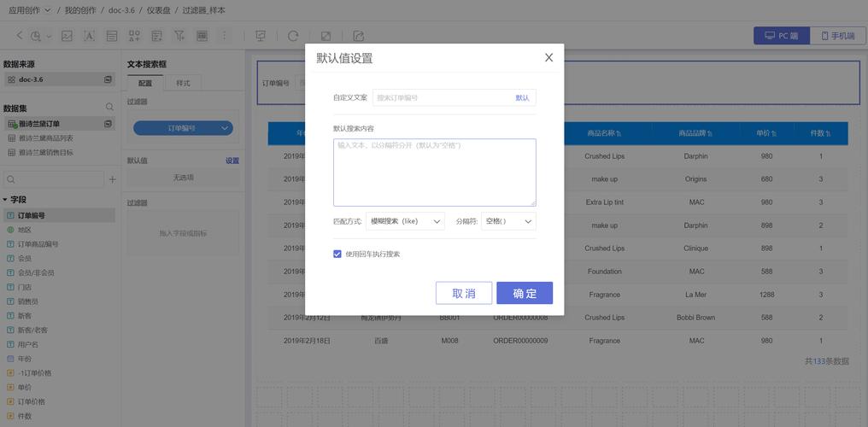Select the 配置 tab

145,83
